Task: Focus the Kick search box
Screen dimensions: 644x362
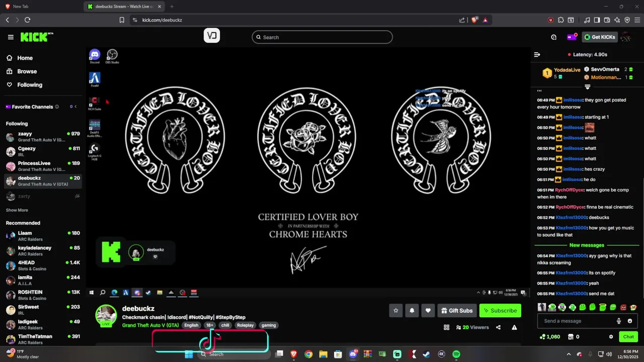Action: [322, 37]
